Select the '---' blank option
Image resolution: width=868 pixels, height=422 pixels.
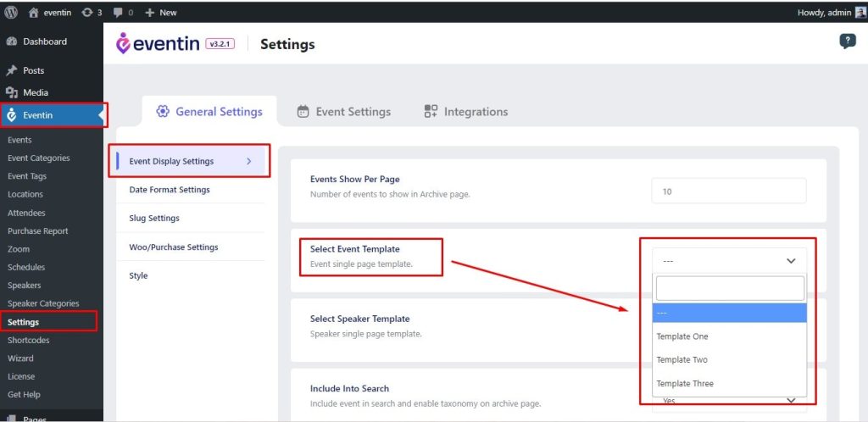tap(729, 313)
